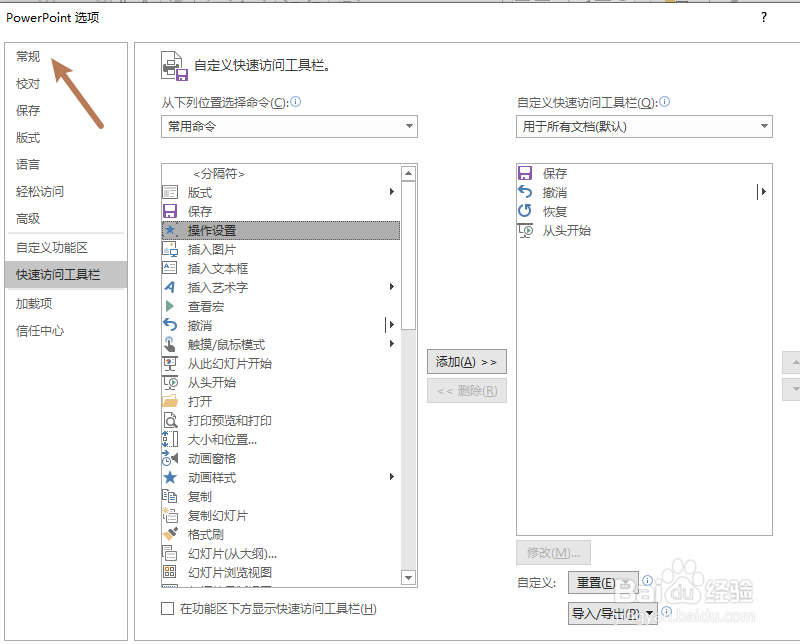This screenshot has height=644, width=800.
Task: Click the command list scrollbar thumb
Action: click(x=409, y=256)
